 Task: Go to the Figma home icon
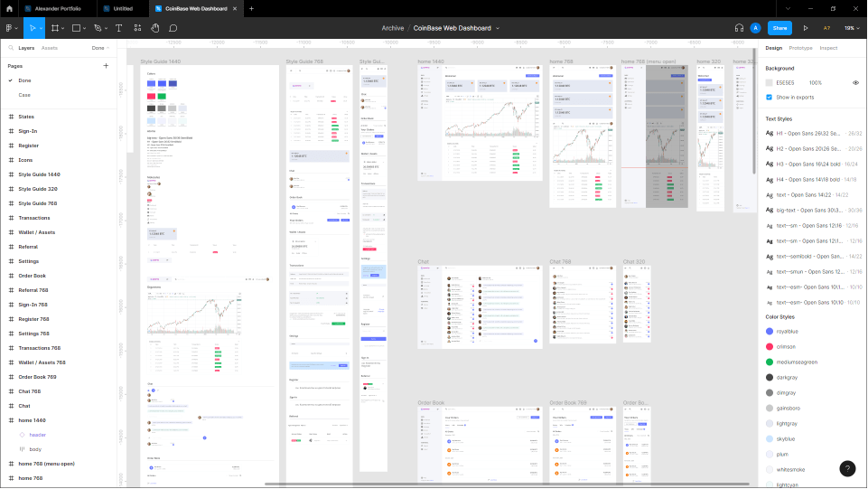[x=9, y=8]
